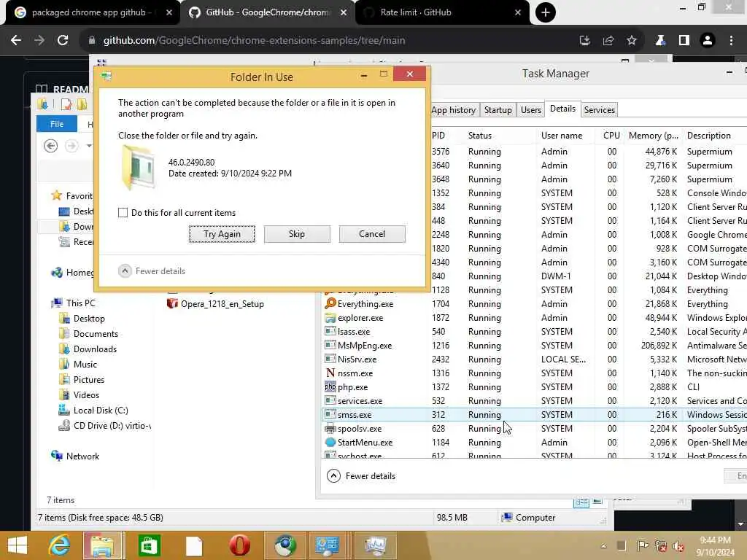Open the Users tab in Task Manager
The image size is (747, 560).
pos(531,110)
